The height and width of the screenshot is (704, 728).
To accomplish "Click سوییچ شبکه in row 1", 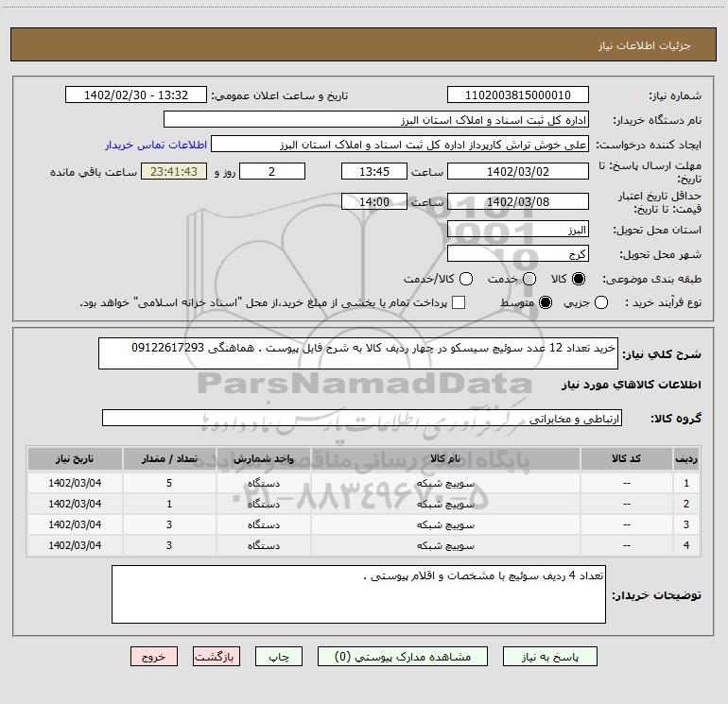I will (445, 483).
